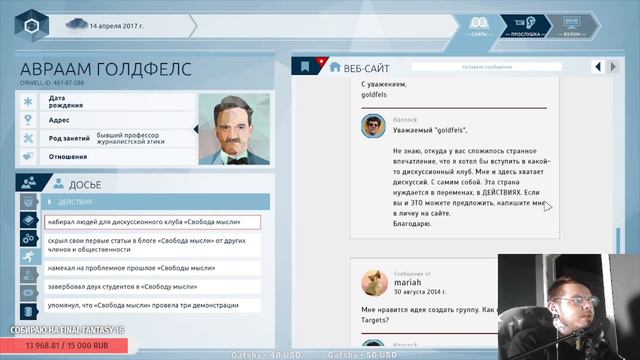Click the asterisk icon for Дата рождения

pyautogui.click(x=28, y=101)
